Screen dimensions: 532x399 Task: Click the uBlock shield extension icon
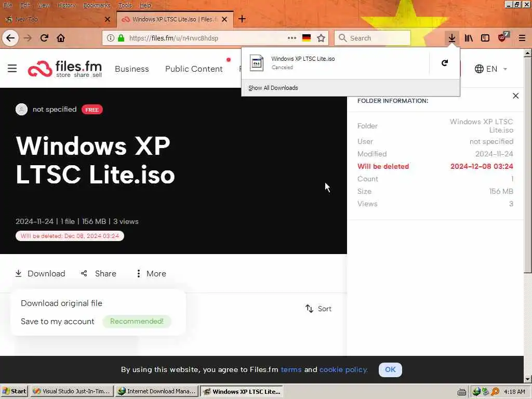503,37
